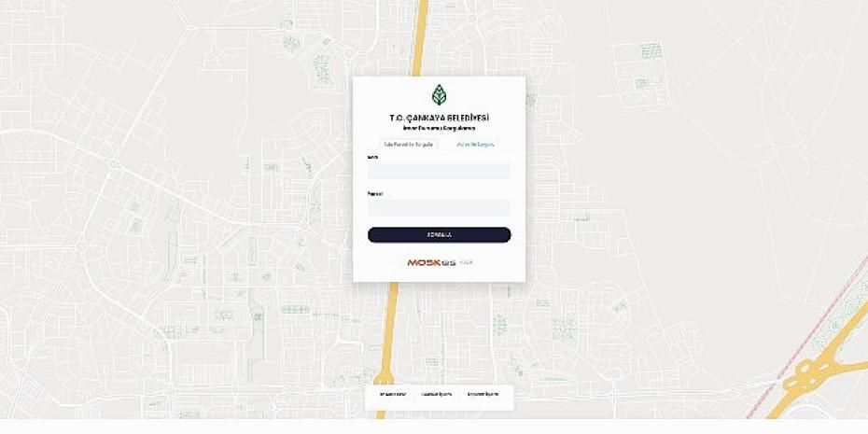This screenshot has width=868, height=434.
Task: Switch to the Adres ile Sorgula tab
Action: [475, 144]
